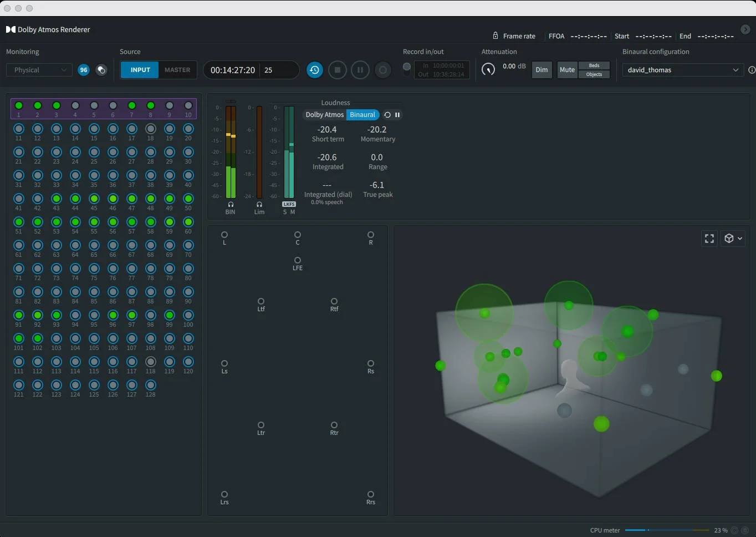The height and width of the screenshot is (537, 756).
Task: Click the C speaker in the layout
Action: pos(298,235)
